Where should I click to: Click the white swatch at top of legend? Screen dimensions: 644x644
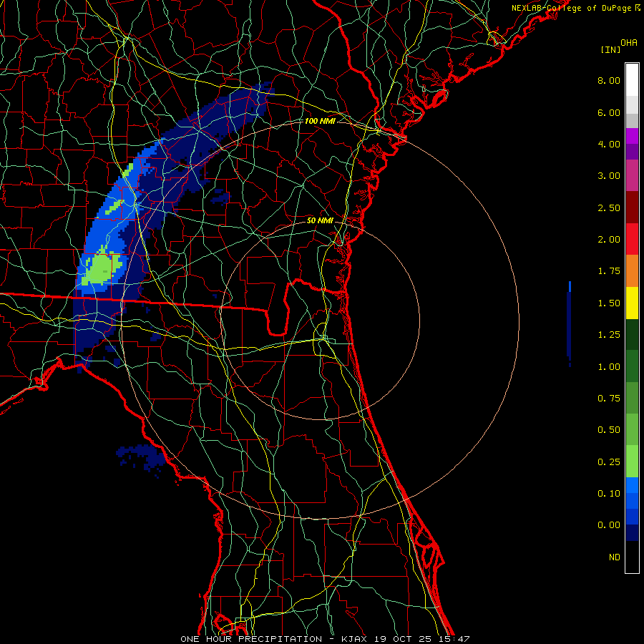(632, 80)
